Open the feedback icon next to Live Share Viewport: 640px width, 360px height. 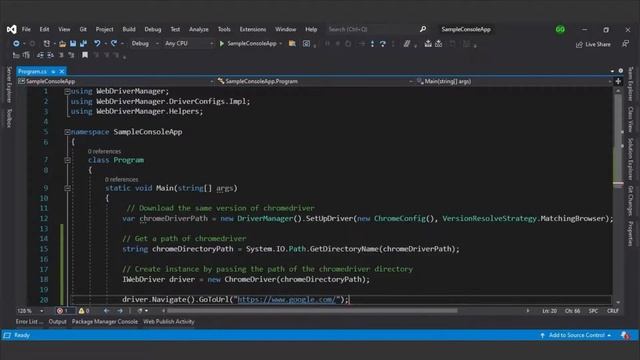click(625, 44)
